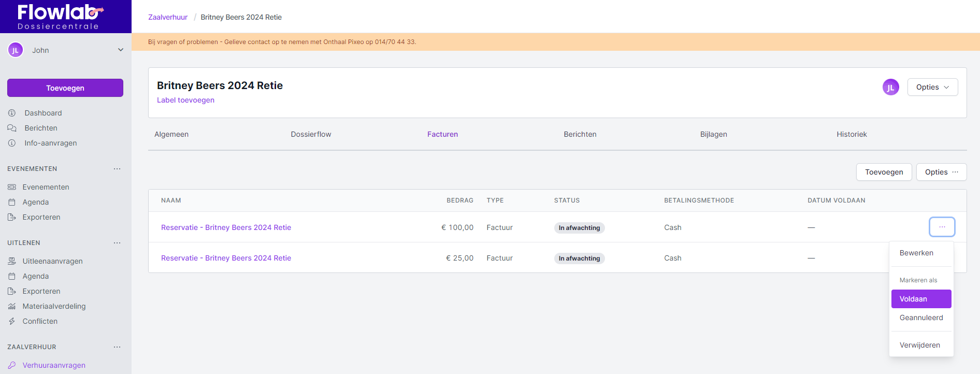Click the Dashboard icon in sidebar
The image size is (980, 374).
12,113
